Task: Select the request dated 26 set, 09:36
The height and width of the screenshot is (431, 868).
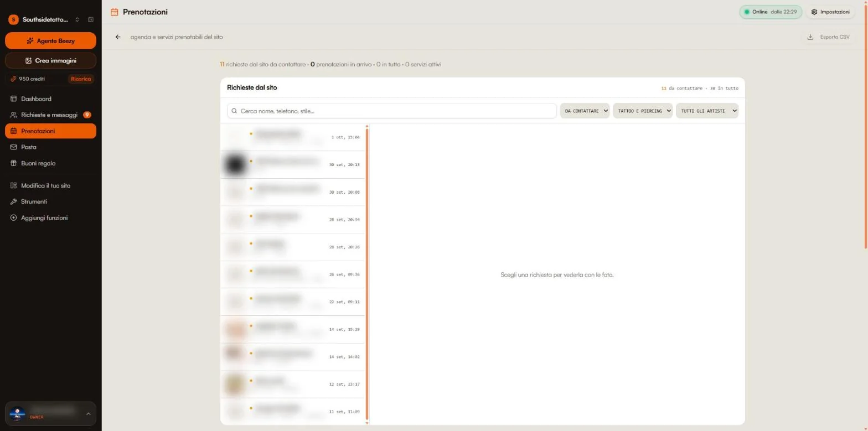Action: coord(292,274)
